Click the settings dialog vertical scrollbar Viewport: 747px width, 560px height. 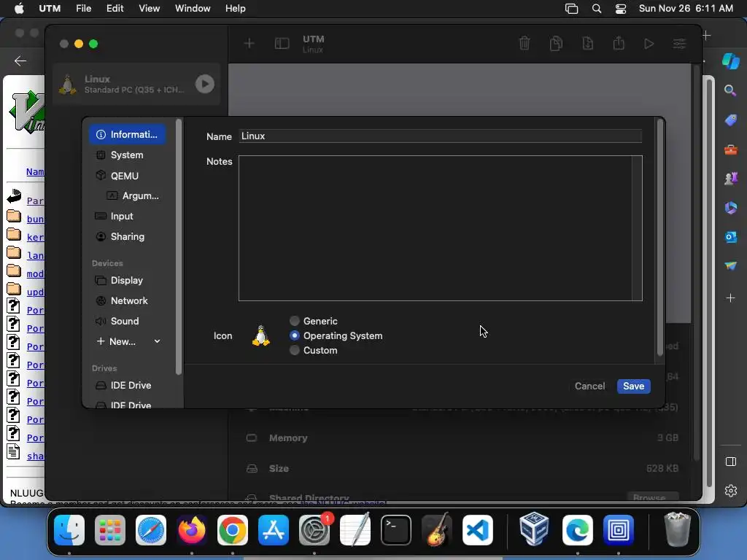(x=659, y=238)
